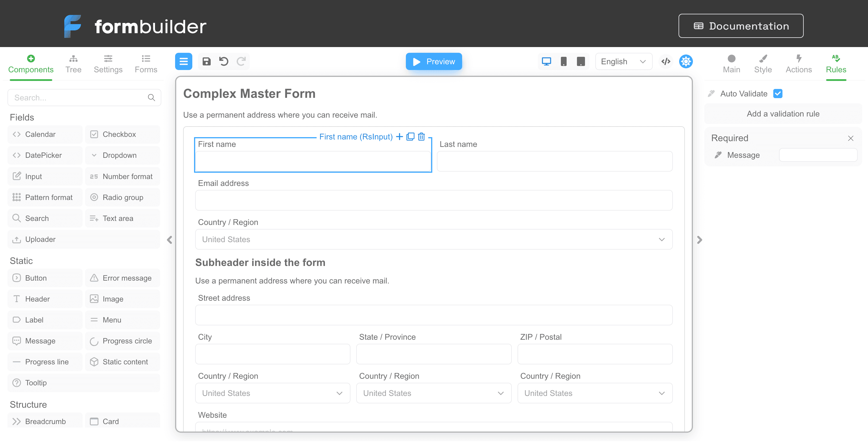This screenshot has width=868, height=443.
Task: Uncheck the Auto Validate checkbox
Action: [x=778, y=94]
